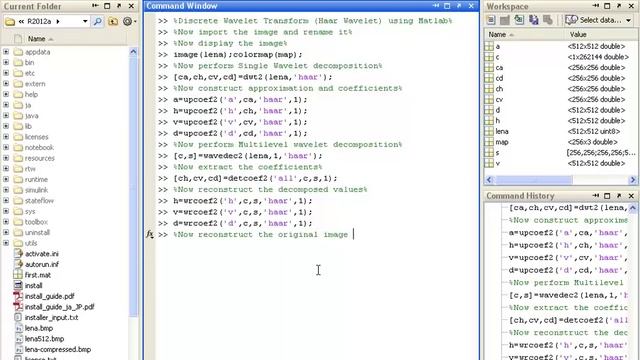The image size is (640, 360).
Task: Click Command History scrollbar up arrow
Action: (633, 208)
